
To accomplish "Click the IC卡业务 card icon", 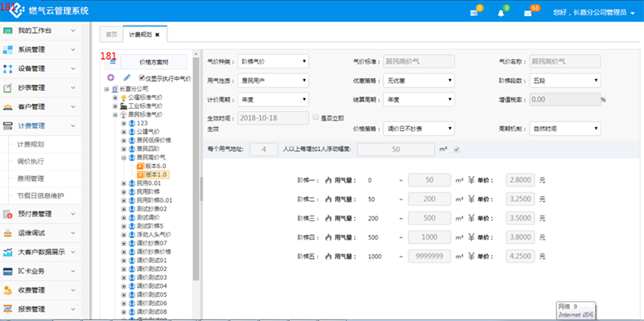I will coord(8,271).
